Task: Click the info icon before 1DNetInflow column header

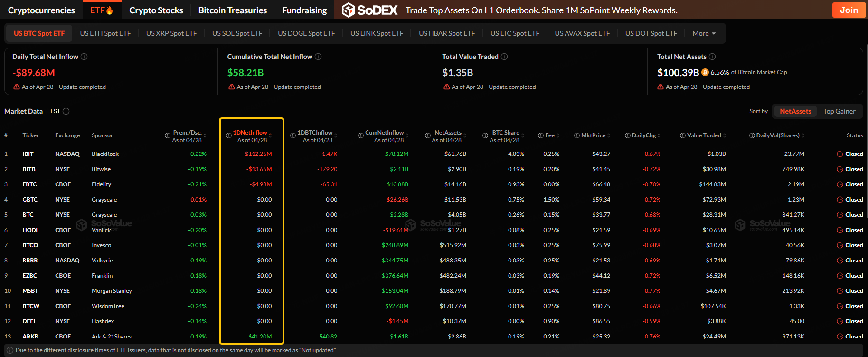Action: 229,135
